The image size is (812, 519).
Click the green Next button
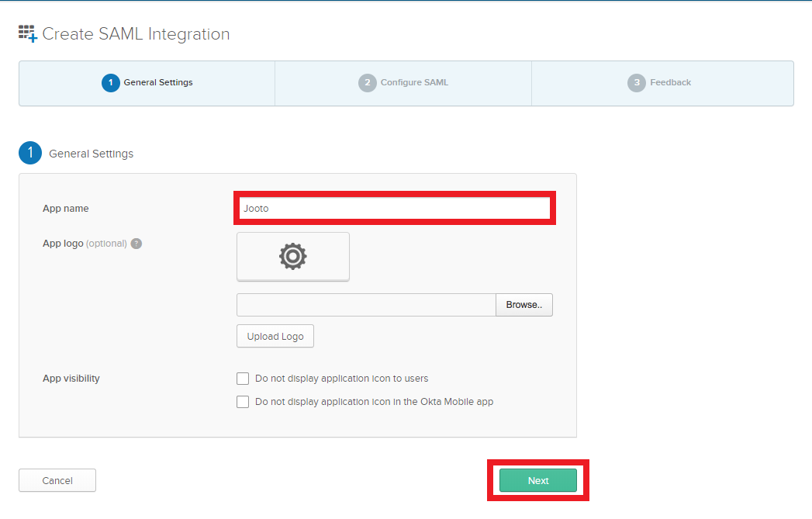pos(538,481)
